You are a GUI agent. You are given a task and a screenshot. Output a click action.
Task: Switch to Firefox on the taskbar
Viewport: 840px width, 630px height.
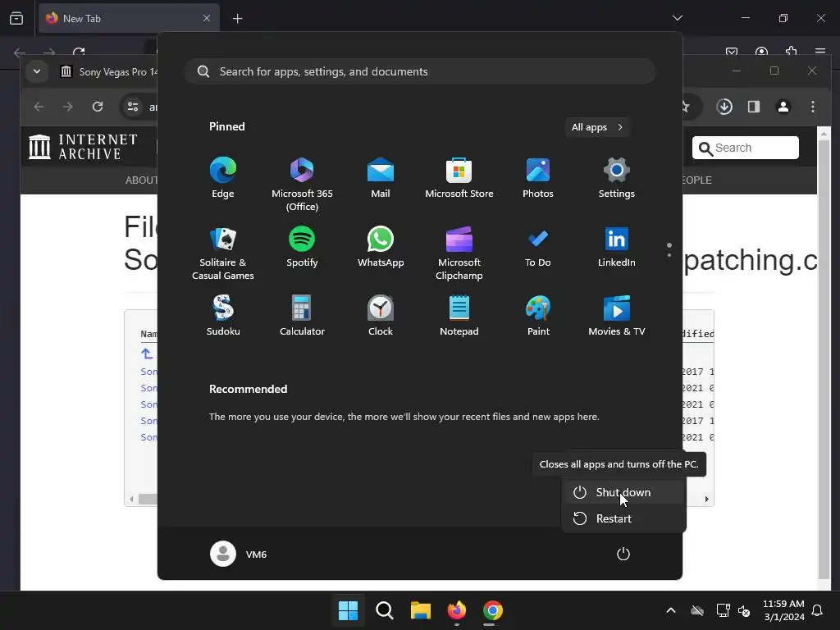(x=456, y=610)
